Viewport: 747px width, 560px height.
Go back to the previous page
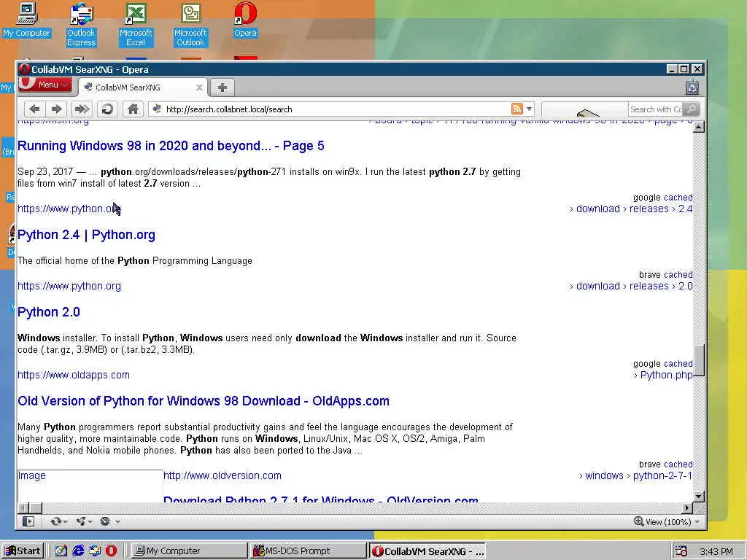pyautogui.click(x=34, y=109)
